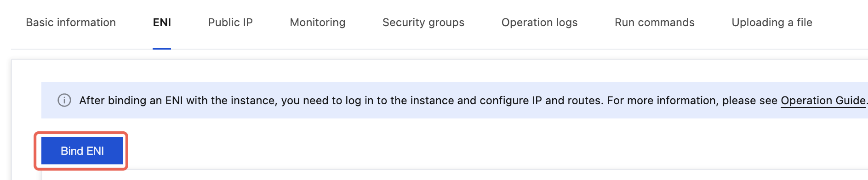The height and width of the screenshot is (180, 868).
Task: Show instance monitoring charts via Monitoring
Action: [318, 22]
